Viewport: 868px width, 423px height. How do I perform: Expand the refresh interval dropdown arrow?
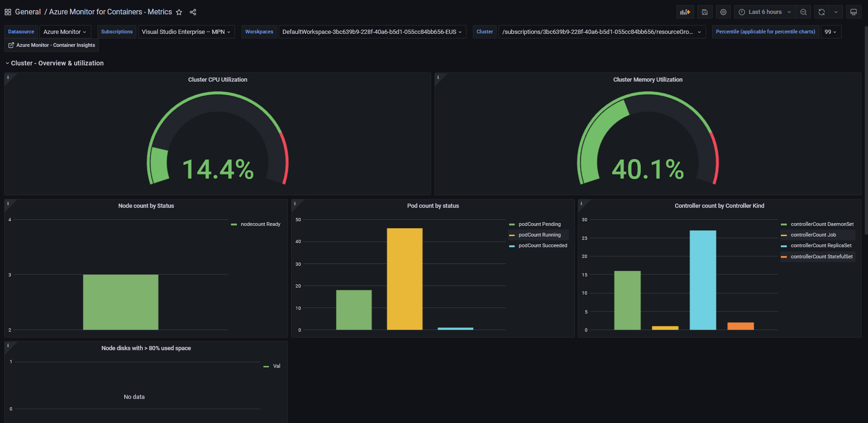[x=836, y=12]
